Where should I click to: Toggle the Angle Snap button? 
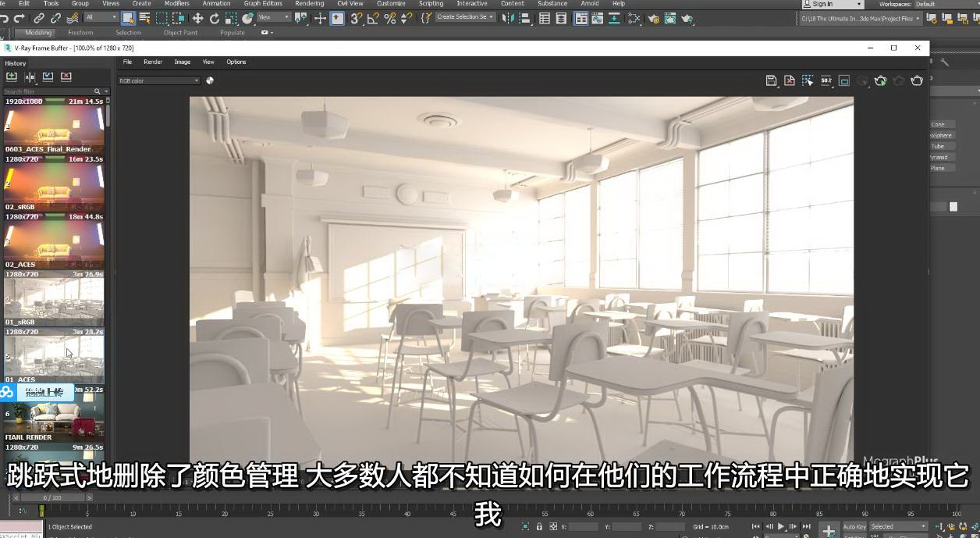point(373,18)
